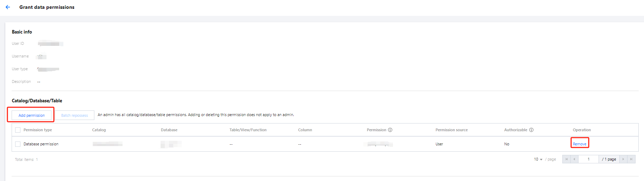Click the info icon next to Authorizable

531,130
